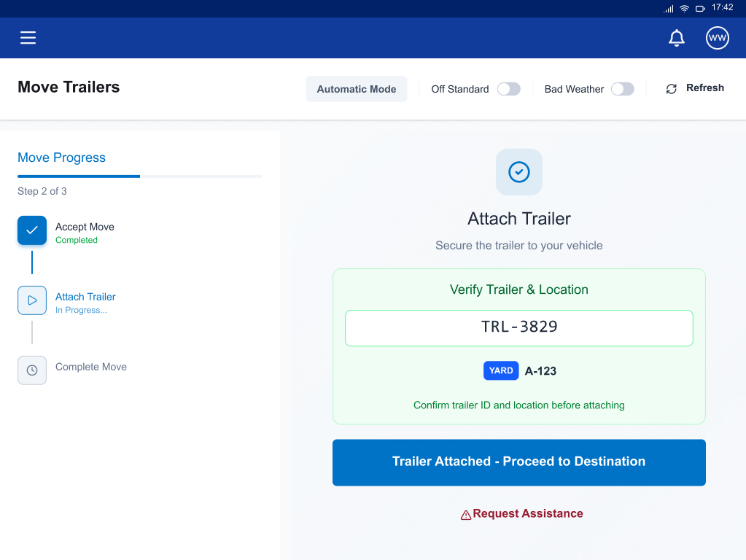The width and height of the screenshot is (746, 560).
Task: Select the Attach Trailer step label
Action: pyautogui.click(x=85, y=297)
